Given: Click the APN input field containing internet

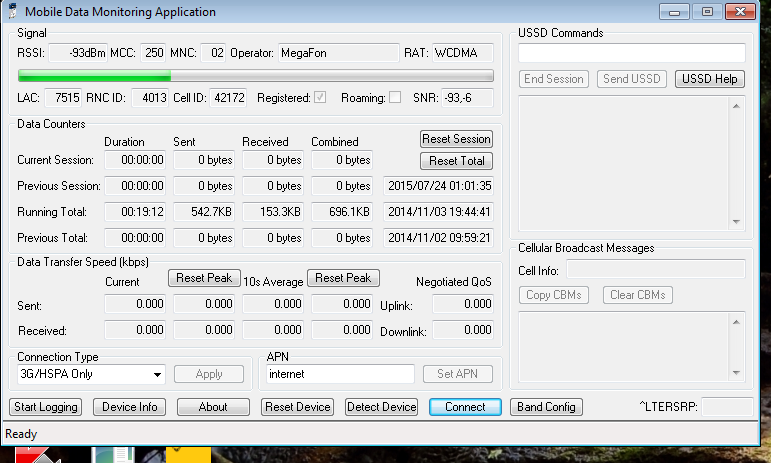Looking at the screenshot, I should coord(340,374).
